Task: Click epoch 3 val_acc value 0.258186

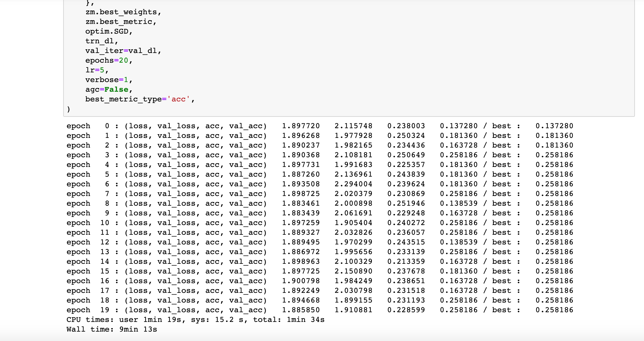Action: tap(459, 155)
